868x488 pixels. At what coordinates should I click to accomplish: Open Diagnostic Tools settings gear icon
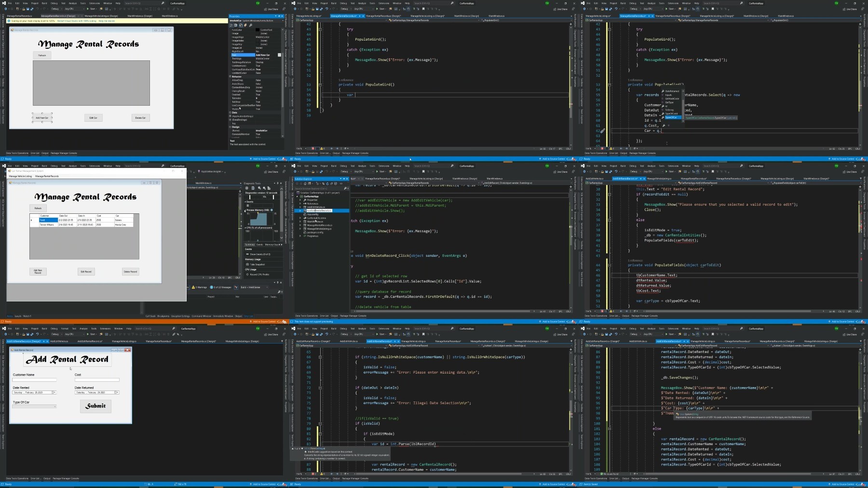(247, 188)
